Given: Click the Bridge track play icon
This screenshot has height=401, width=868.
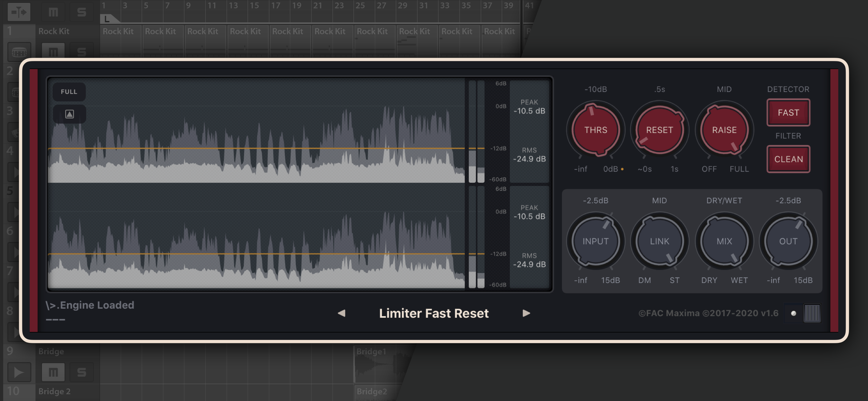Looking at the screenshot, I should pyautogui.click(x=19, y=372).
